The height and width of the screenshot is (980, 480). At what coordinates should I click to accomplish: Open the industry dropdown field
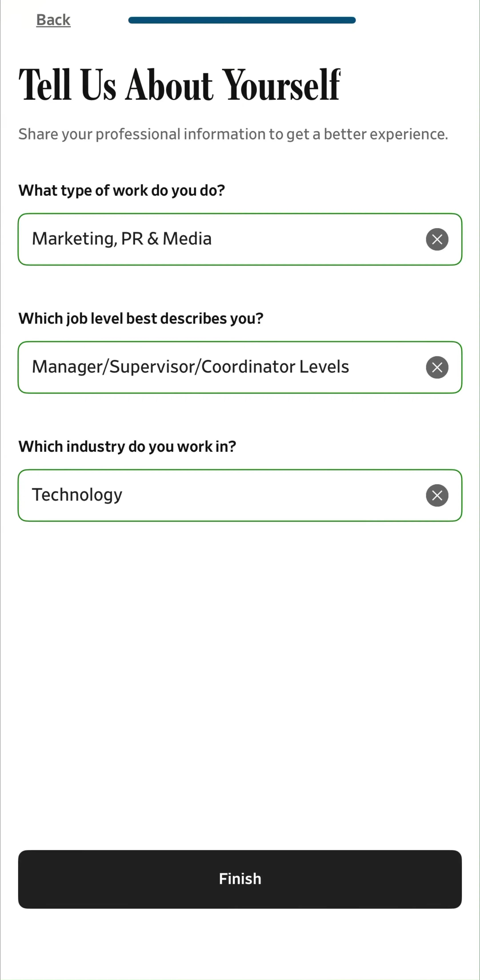click(240, 495)
